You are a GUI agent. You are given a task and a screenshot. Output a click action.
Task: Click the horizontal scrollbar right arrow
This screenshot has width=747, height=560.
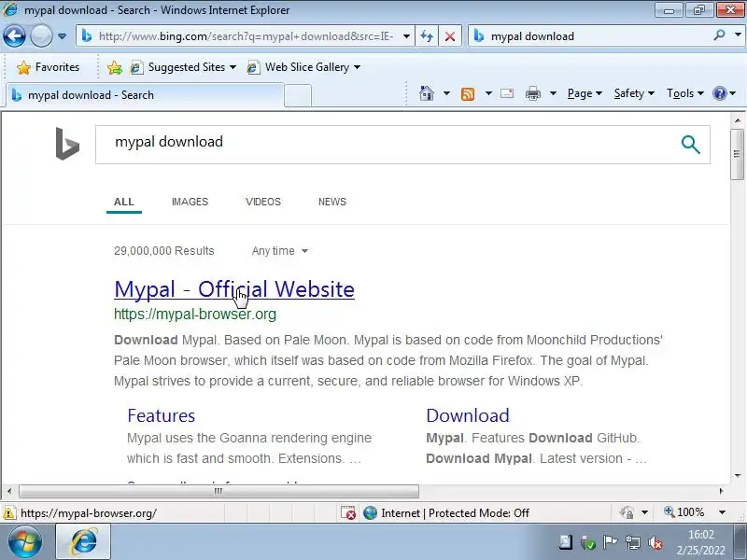pos(721,491)
